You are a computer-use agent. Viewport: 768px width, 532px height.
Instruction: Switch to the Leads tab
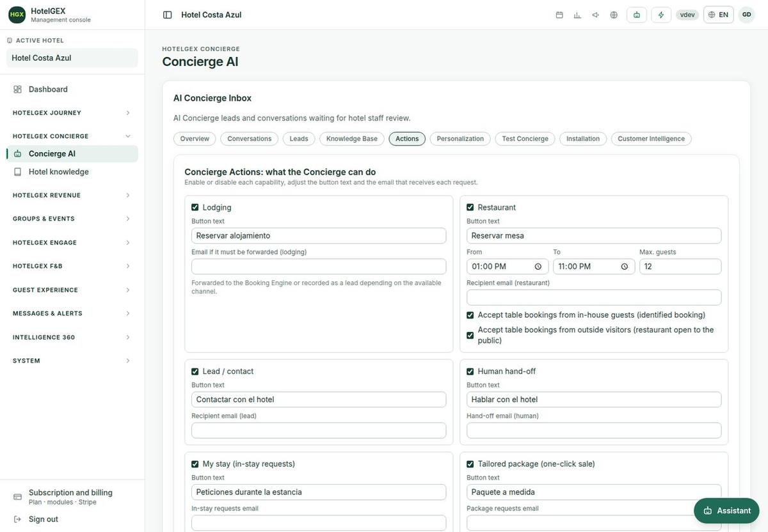click(x=299, y=139)
